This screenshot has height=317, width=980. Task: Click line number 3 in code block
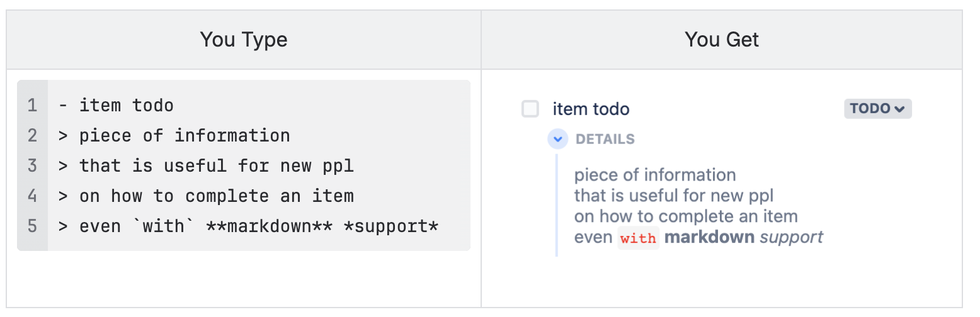(32, 165)
